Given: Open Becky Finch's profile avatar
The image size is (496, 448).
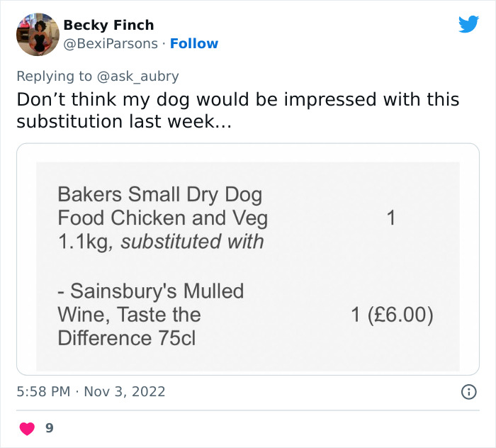Looking at the screenshot, I should 38,34.
